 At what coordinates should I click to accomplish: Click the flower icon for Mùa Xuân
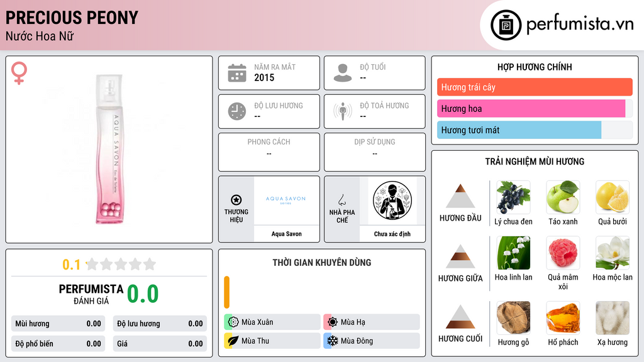(x=233, y=322)
